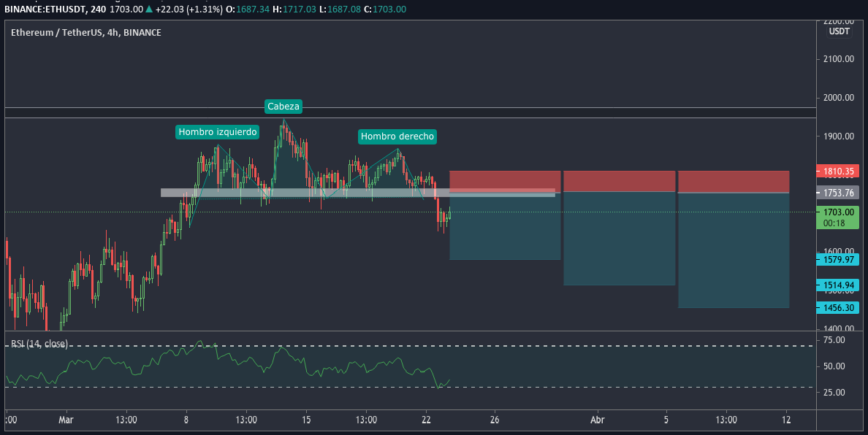Click the cyan 1579.97 target price tag
Screen dimensions: 868x435
coord(838,259)
